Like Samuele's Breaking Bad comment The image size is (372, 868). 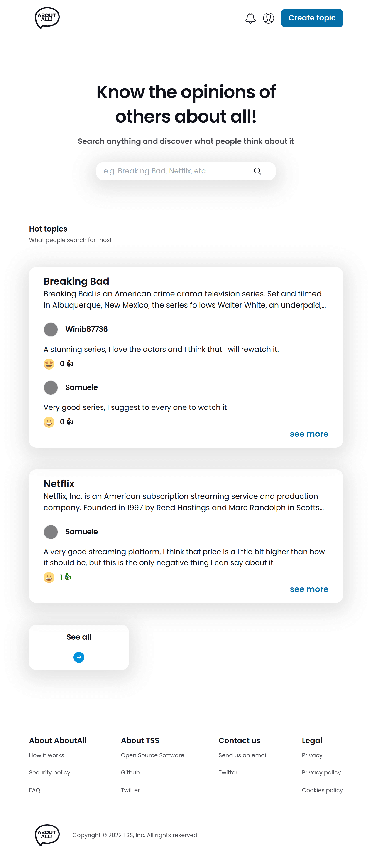point(70,422)
